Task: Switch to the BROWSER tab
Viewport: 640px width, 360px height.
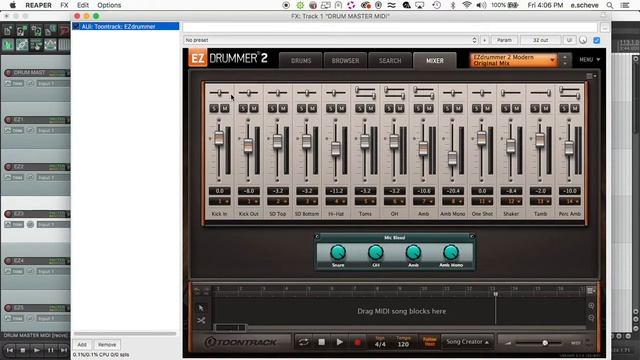Action: point(345,60)
